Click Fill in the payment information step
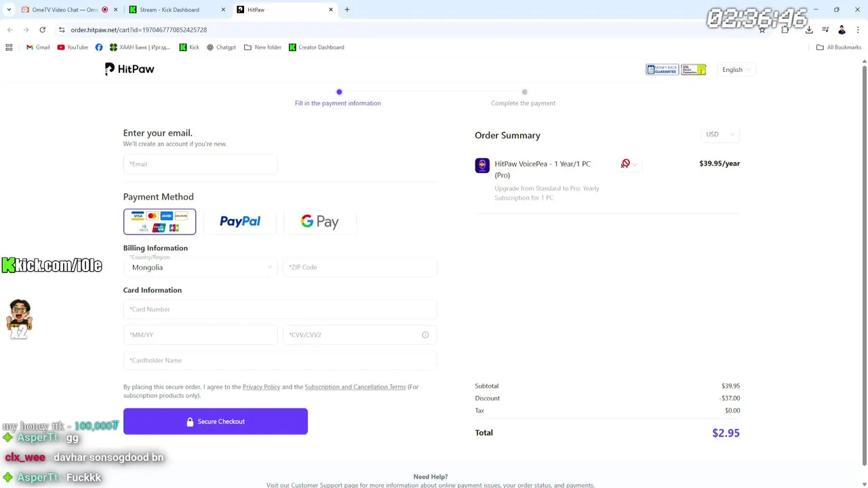This screenshot has height=488, width=868. [338, 103]
